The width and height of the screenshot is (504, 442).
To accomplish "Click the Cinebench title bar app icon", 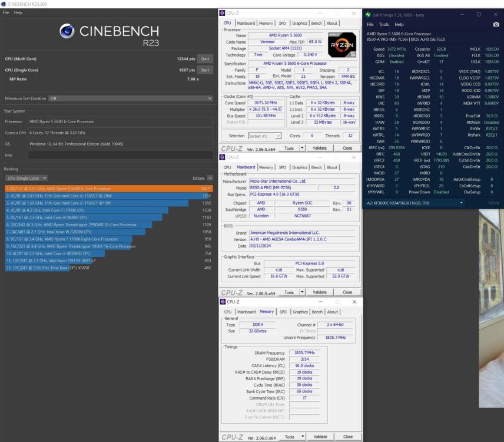I will 4,4.
